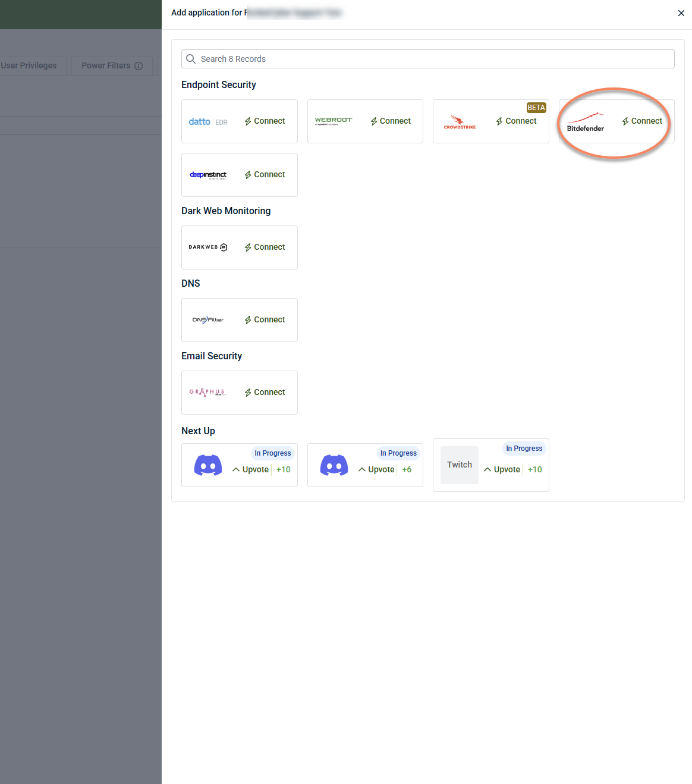Connect the Datto EDR application
The height and width of the screenshot is (784, 692).
tap(265, 121)
